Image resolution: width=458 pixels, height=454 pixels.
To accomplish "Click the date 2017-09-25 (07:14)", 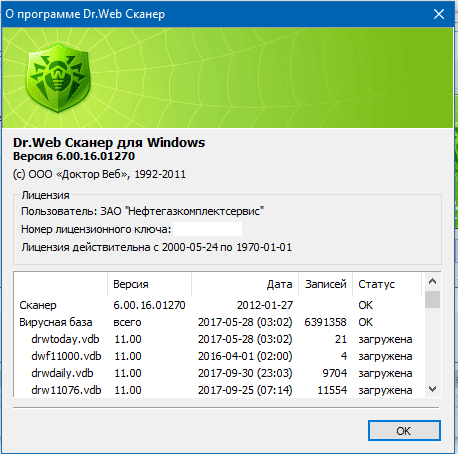I will click(x=245, y=390).
